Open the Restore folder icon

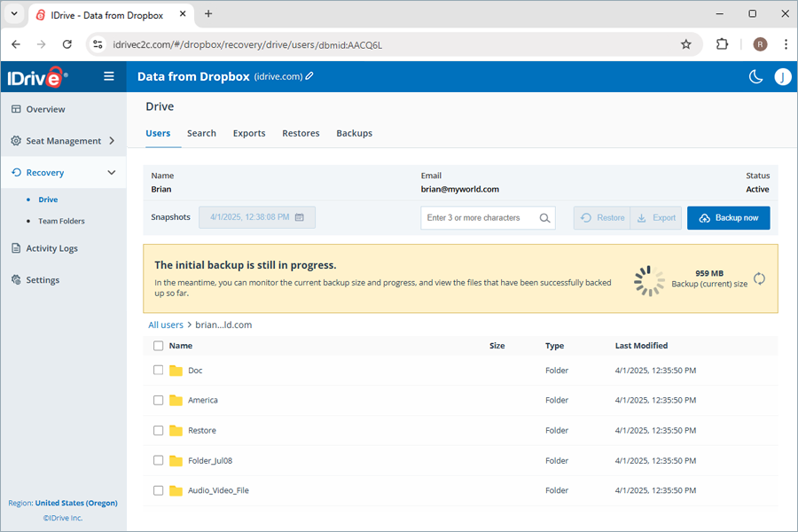pyautogui.click(x=176, y=431)
